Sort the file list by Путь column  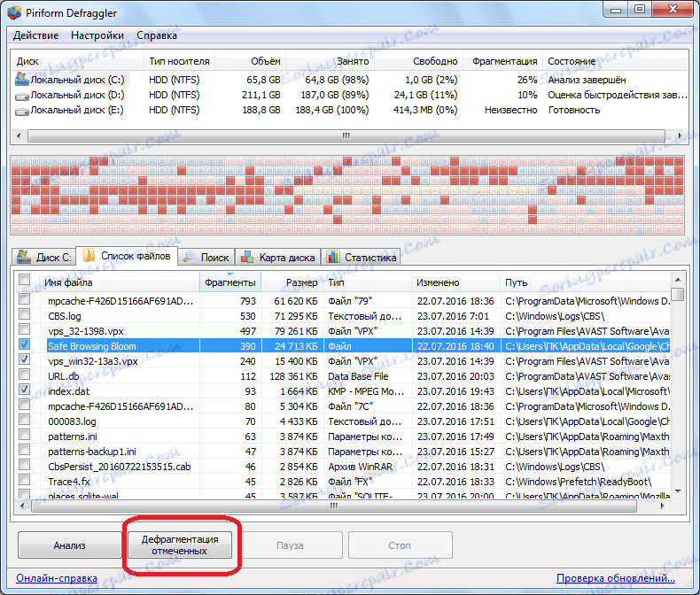(586, 282)
